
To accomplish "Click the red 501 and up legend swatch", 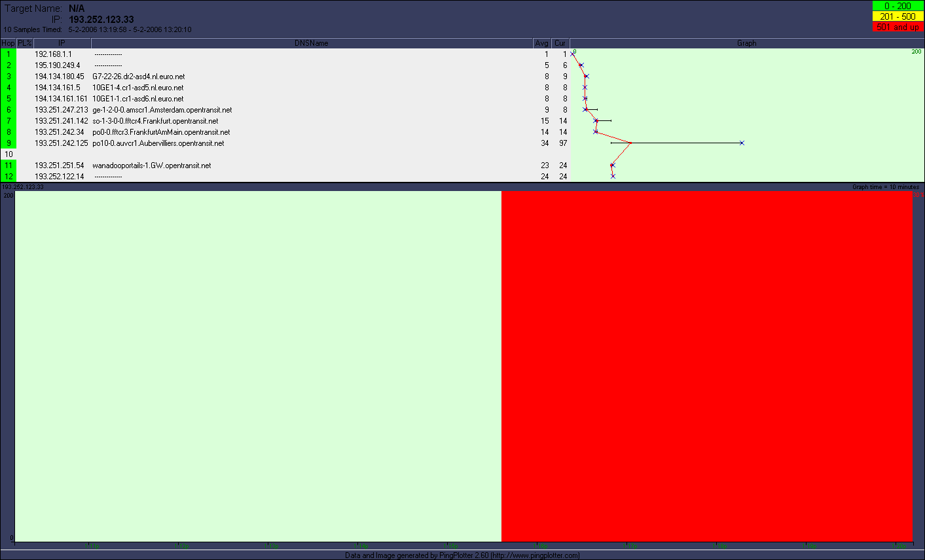I will click(x=898, y=27).
